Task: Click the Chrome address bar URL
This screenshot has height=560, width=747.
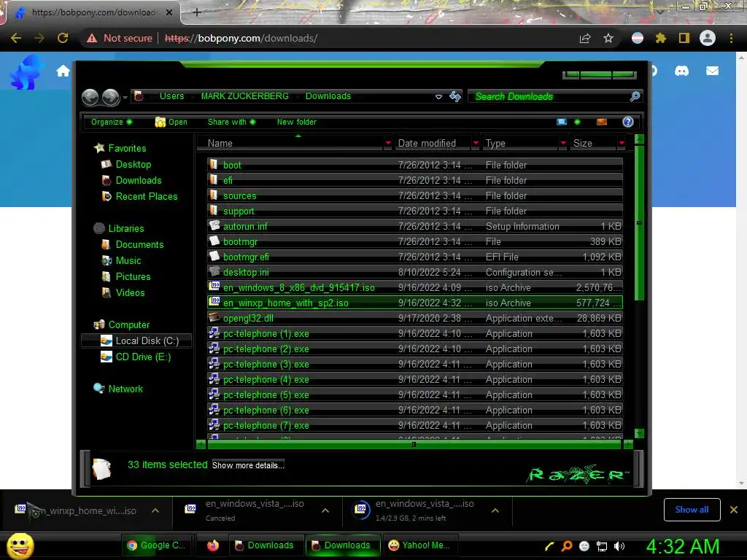Action: click(241, 38)
